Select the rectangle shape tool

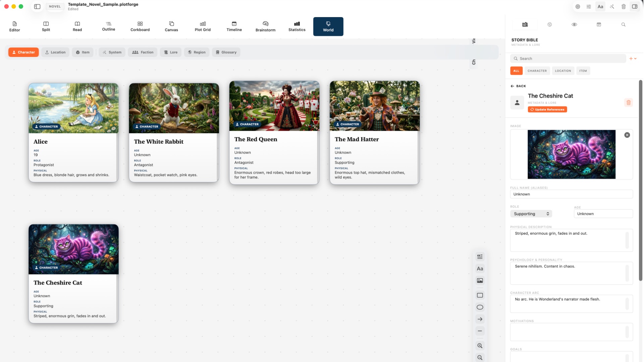(x=480, y=295)
